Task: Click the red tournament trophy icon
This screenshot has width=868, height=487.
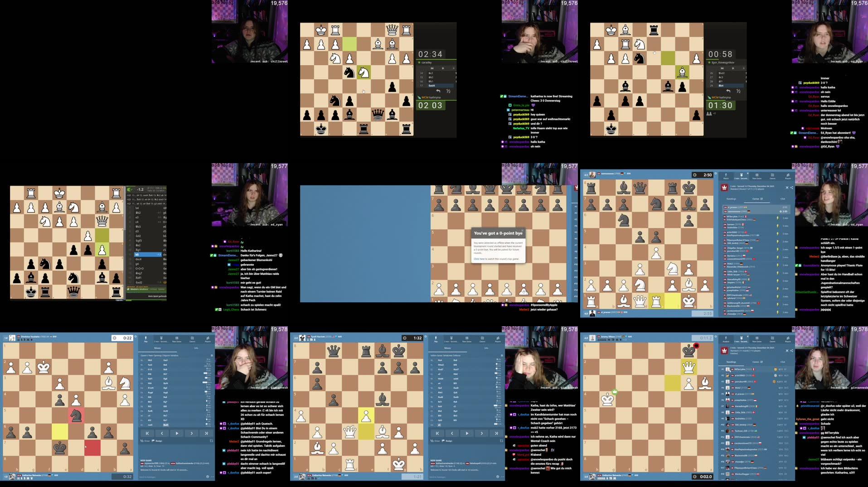Action: (724, 188)
